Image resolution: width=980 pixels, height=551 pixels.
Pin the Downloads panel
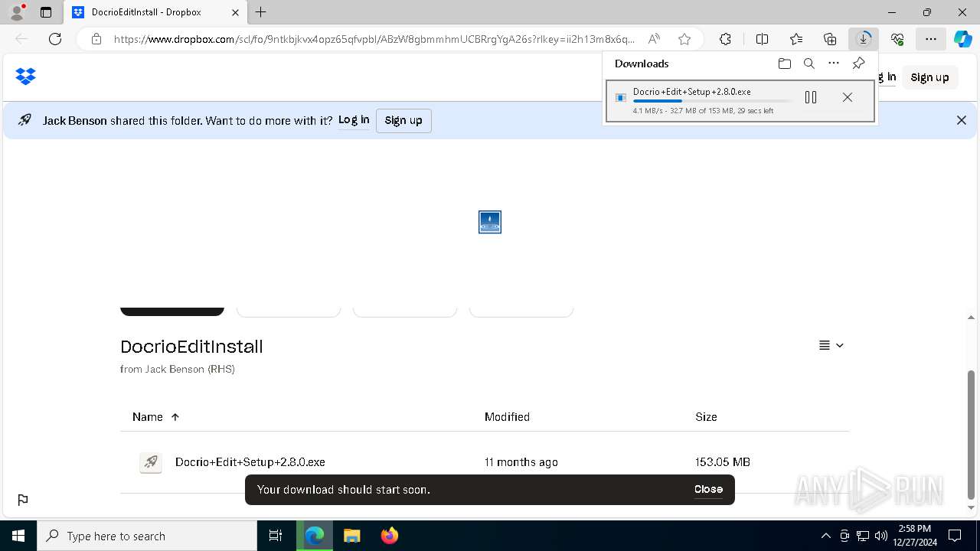(x=858, y=64)
